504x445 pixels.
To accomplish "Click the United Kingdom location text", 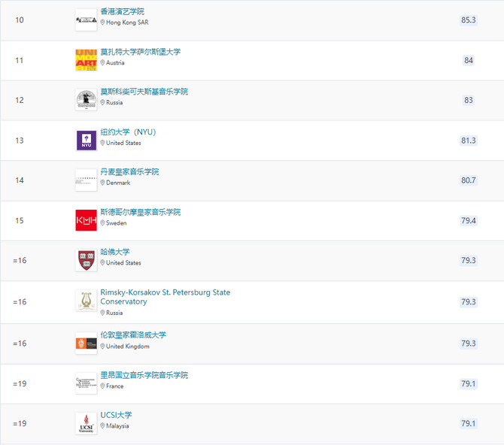I will pyautogui.click(x=128, y=346).
